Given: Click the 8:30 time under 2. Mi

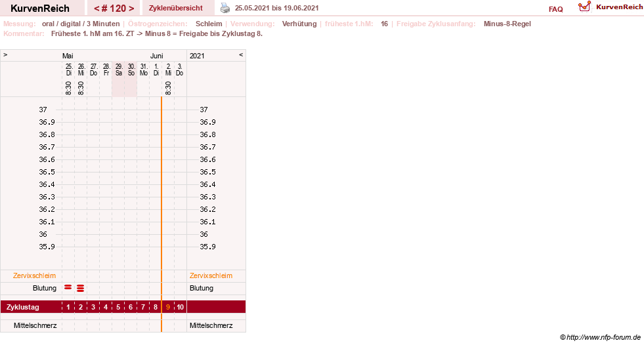Looking at the screenshot, I should [168, 88].
